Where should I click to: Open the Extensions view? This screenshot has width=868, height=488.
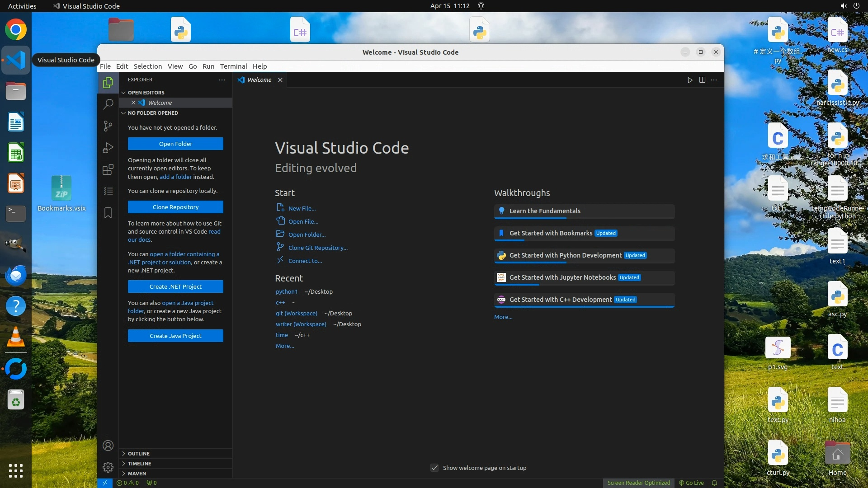pos(108,169)
